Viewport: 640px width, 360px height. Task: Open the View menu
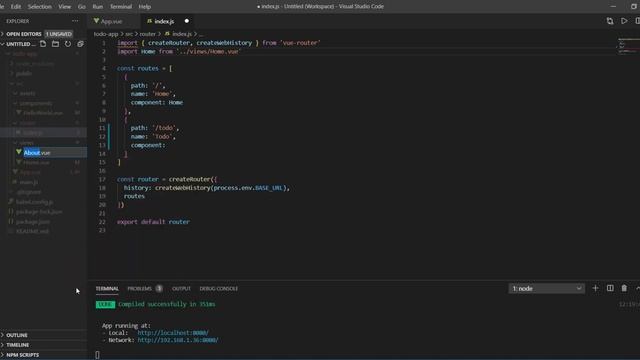pyautogui.click(x=64, y=7)
